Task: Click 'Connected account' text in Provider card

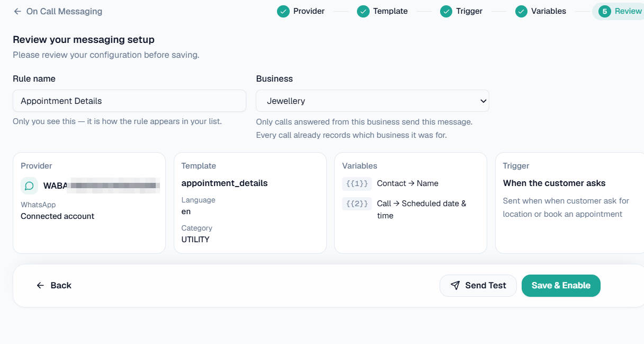Action: point(58,216)
